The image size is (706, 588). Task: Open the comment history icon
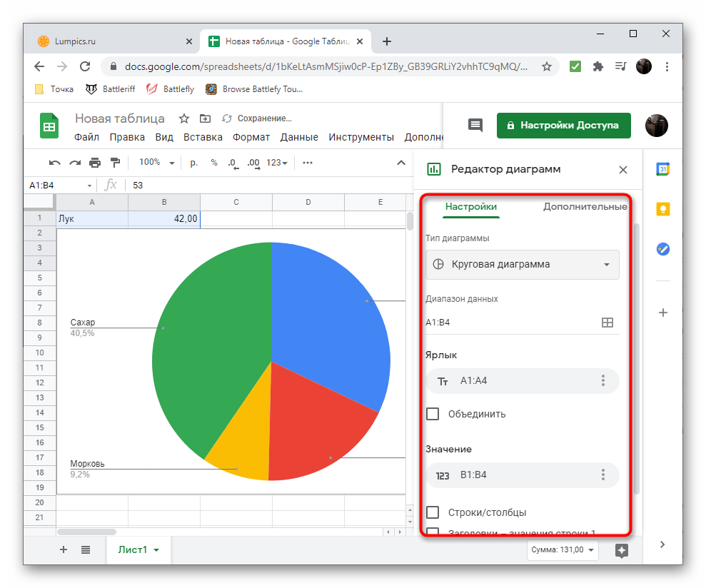click(475, 125)
